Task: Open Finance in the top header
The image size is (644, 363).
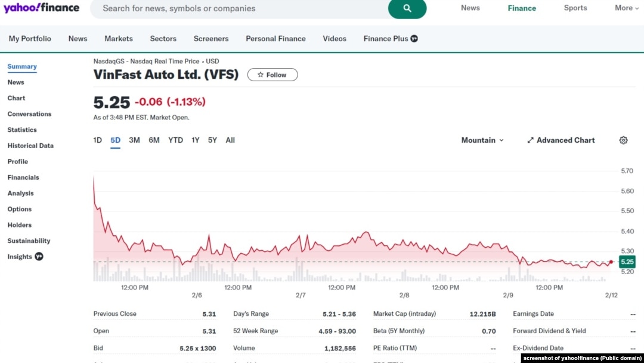Action: tap(522, 8)
